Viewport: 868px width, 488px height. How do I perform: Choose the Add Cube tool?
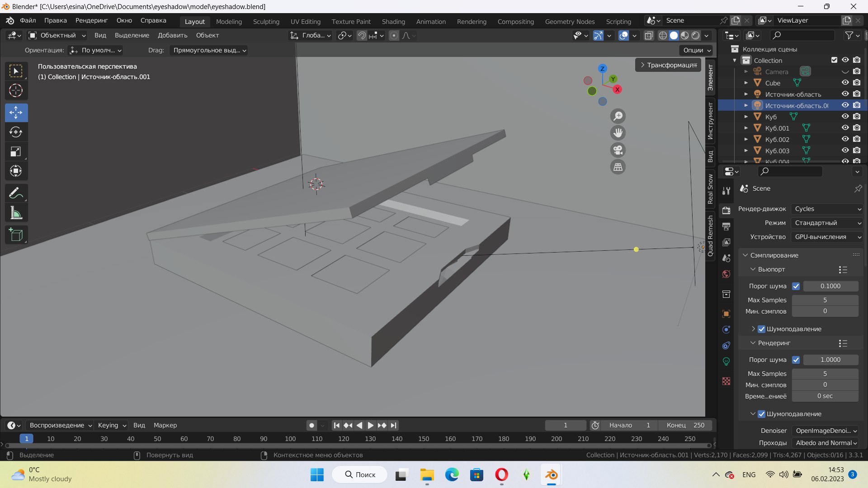pyautogui.click(x=16, y=235)
